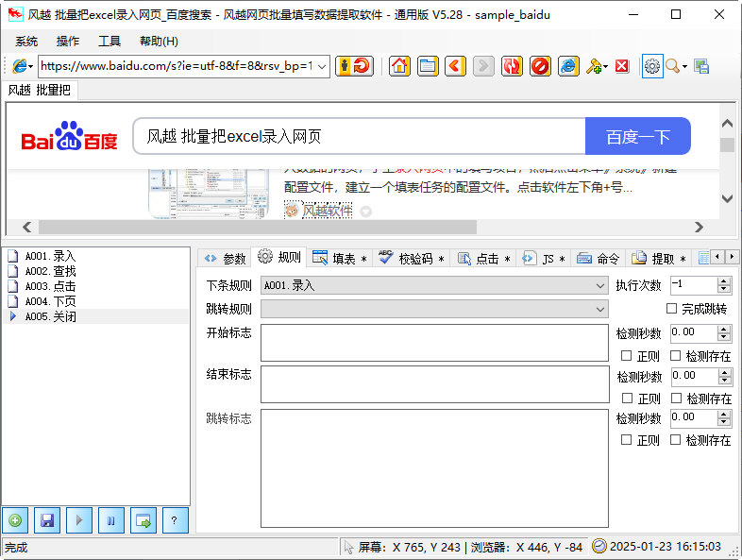742x560 pixels.
Task: Check 检测存在 for 开始标志
Action: click(676, 355)
